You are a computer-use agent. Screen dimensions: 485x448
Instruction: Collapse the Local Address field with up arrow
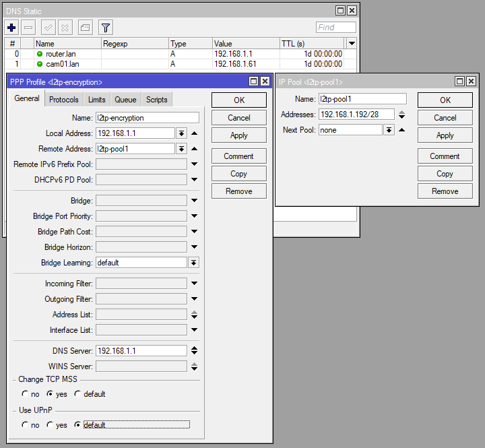click(194, 133)
